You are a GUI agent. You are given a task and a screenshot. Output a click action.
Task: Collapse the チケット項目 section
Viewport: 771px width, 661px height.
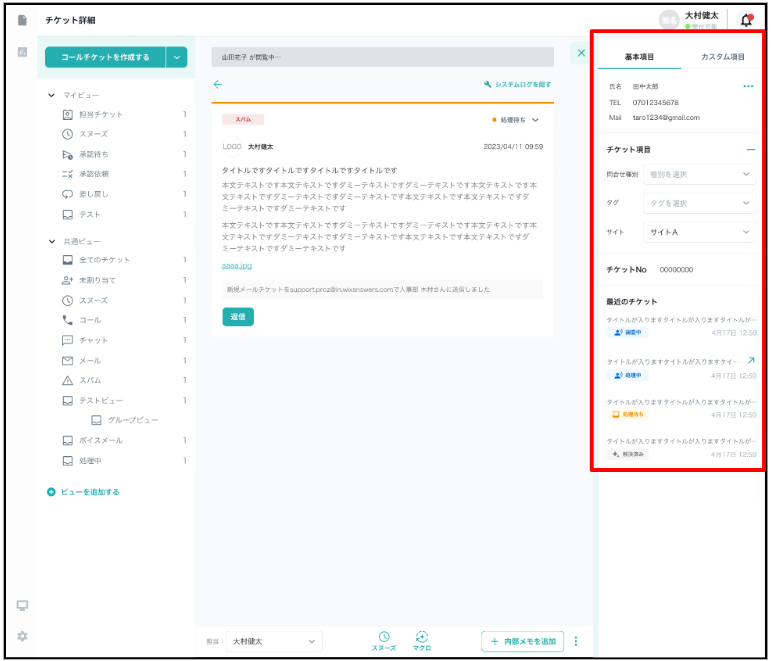tap(750, 149)
